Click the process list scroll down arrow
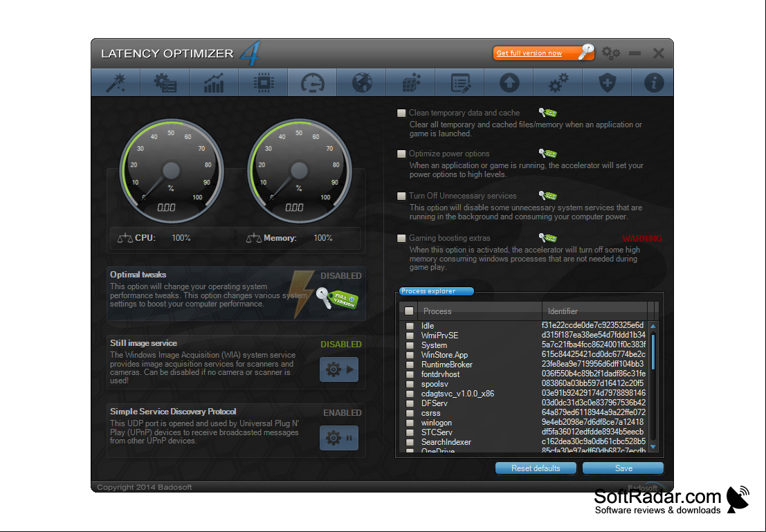 pyautogui.click(x=653, y=447)
